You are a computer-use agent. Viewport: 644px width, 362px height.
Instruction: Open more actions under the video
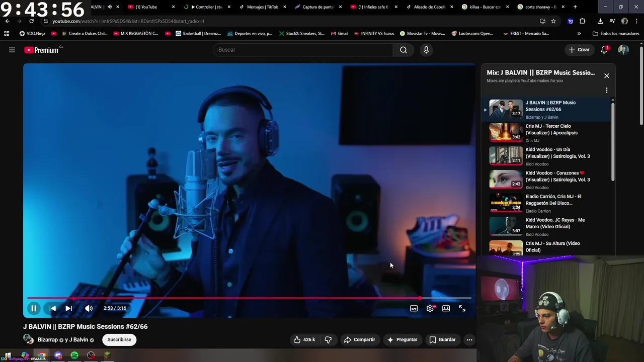[469, 340]
